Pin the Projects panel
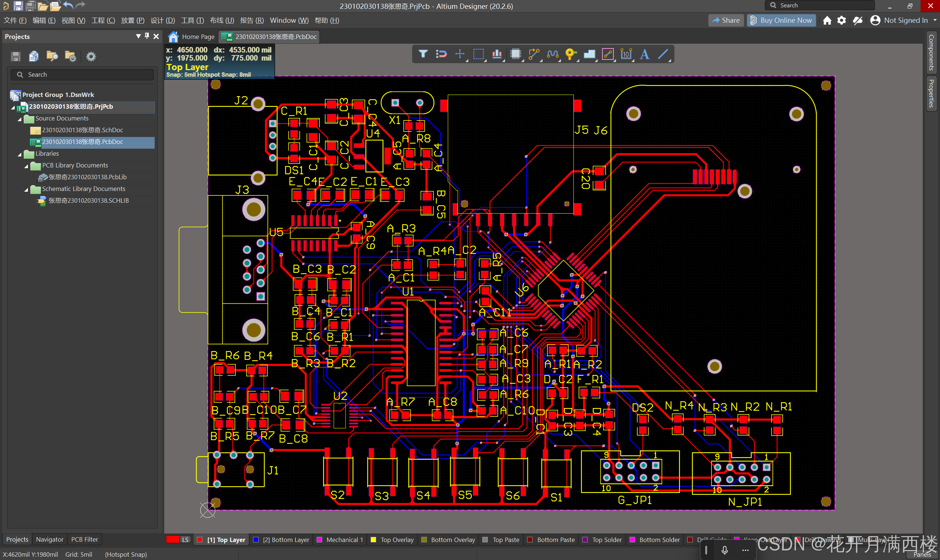940x560 pixels. click(147, 36)
